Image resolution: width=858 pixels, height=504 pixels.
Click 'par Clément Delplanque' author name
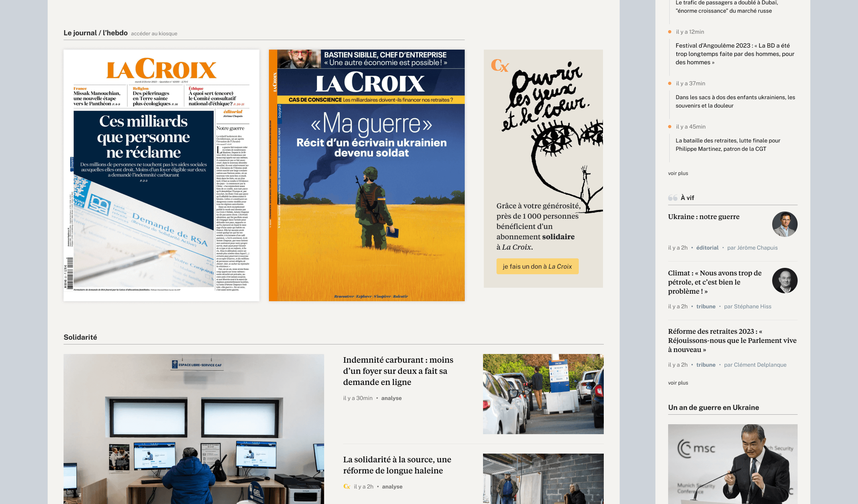tap(755, 365)
